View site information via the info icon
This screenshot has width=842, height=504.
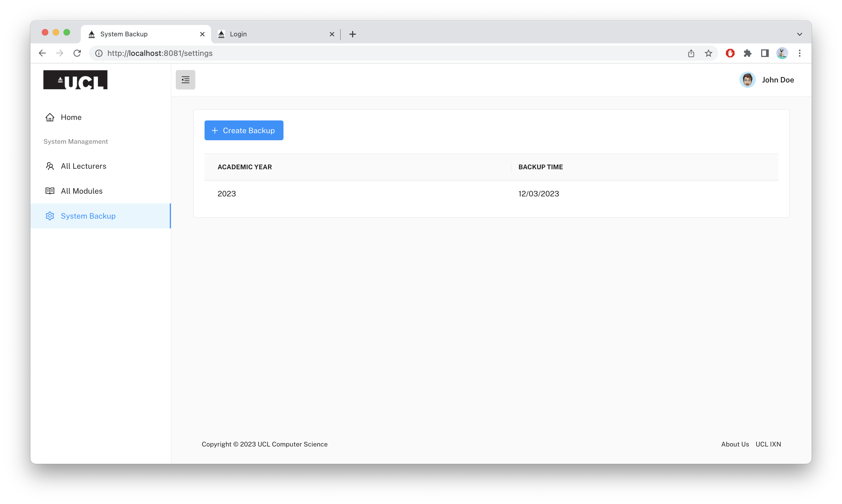99,53
